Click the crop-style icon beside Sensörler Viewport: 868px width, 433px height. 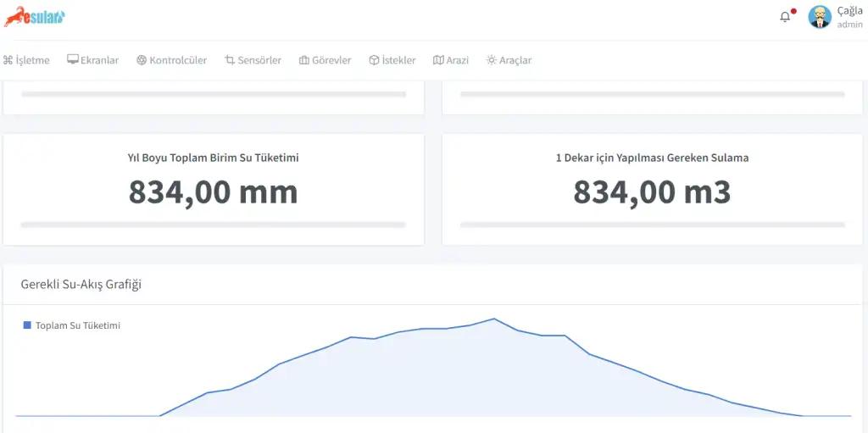[x=230, y=60]
